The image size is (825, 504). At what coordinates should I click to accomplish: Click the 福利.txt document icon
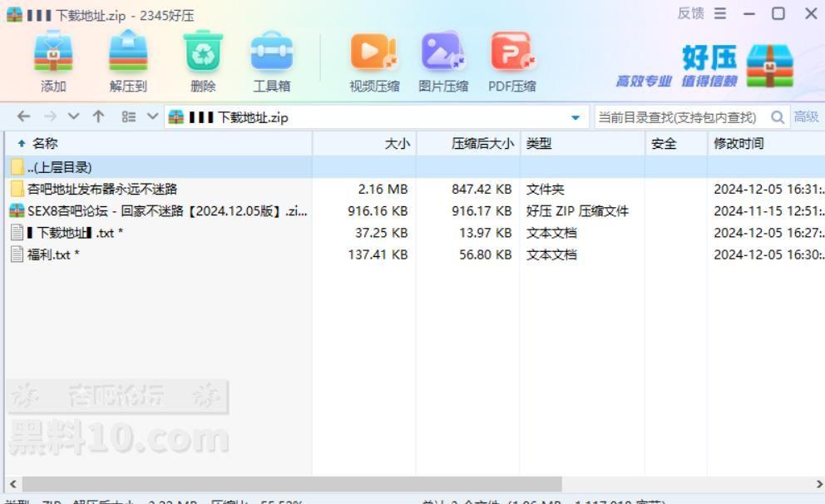tap(17, 254)
